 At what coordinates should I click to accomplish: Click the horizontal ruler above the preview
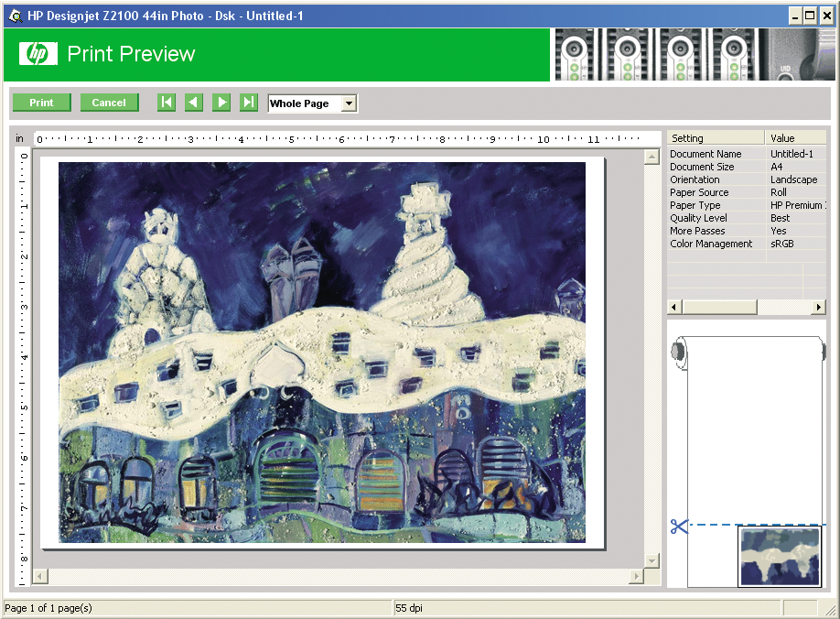(347, 138)
